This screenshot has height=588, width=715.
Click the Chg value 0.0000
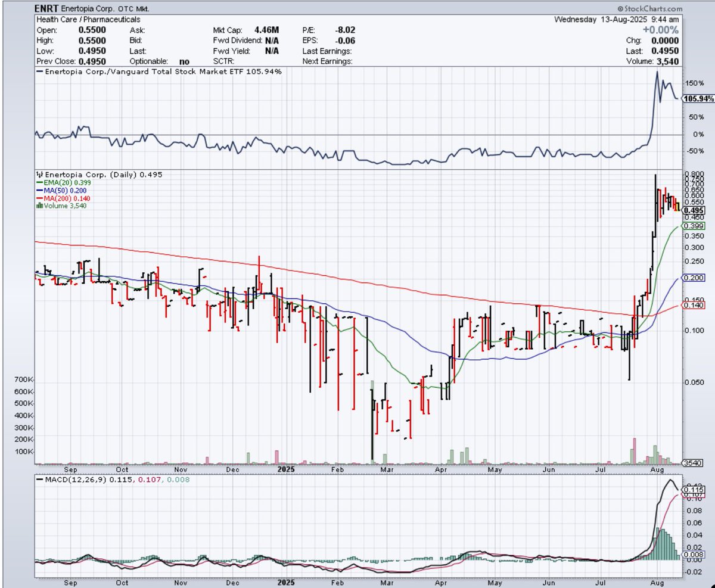click(x=666, y=41)
